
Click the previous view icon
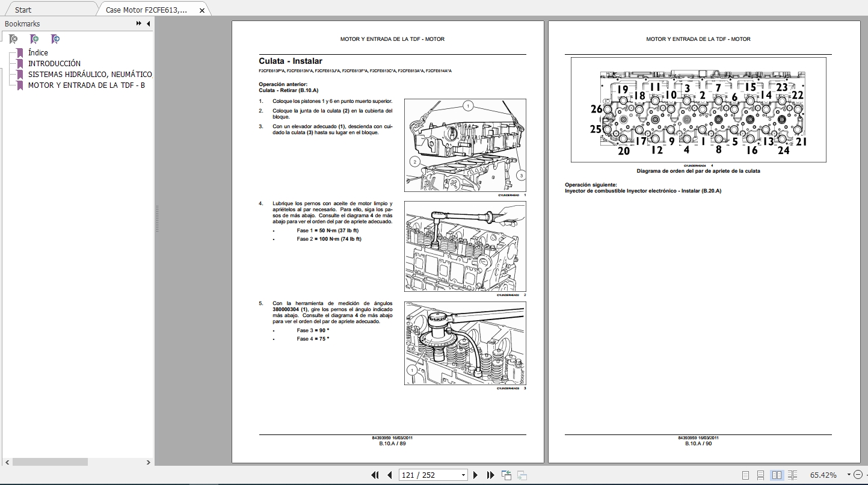pos(506,475)
